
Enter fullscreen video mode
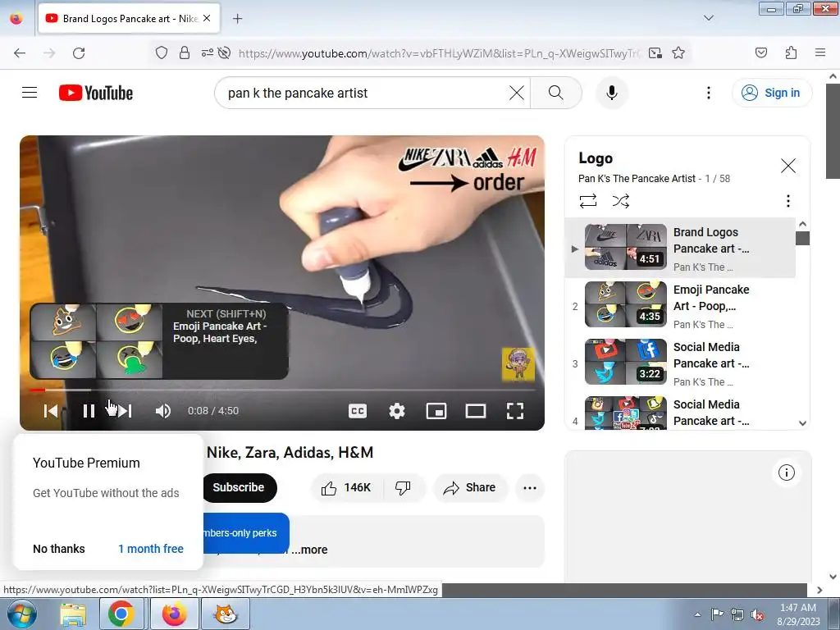515,411
